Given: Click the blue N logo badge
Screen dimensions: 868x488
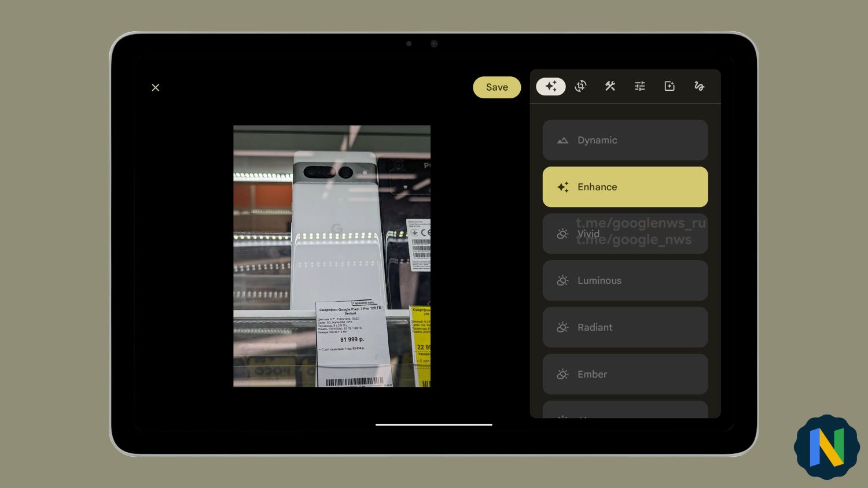Looking at the screenshot, I should (826, 447).
